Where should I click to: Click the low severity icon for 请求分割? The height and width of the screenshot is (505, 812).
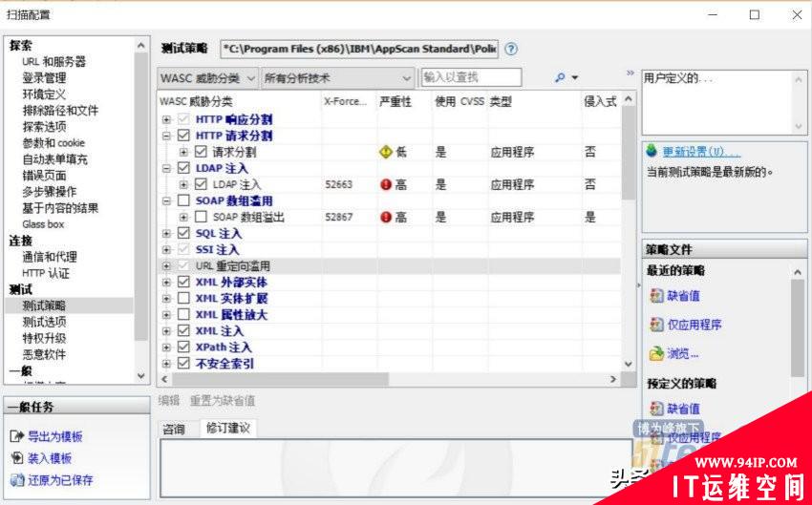pos(386,152)
